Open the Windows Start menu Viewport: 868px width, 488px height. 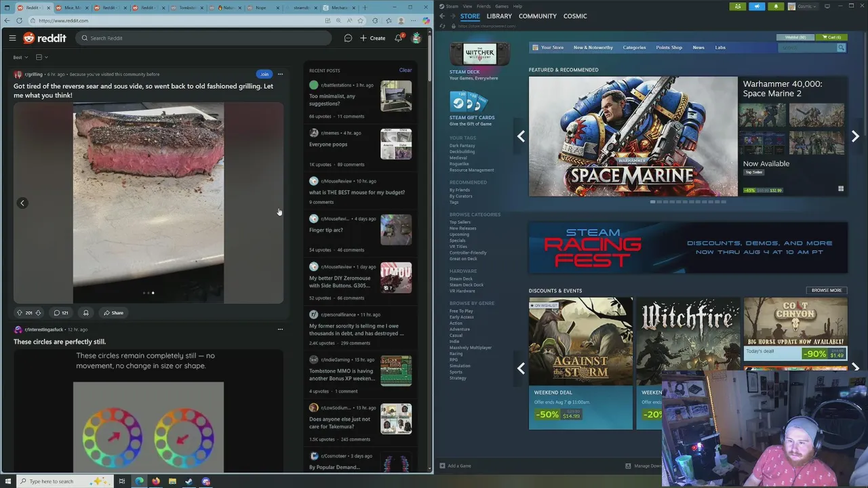[7, 481]
